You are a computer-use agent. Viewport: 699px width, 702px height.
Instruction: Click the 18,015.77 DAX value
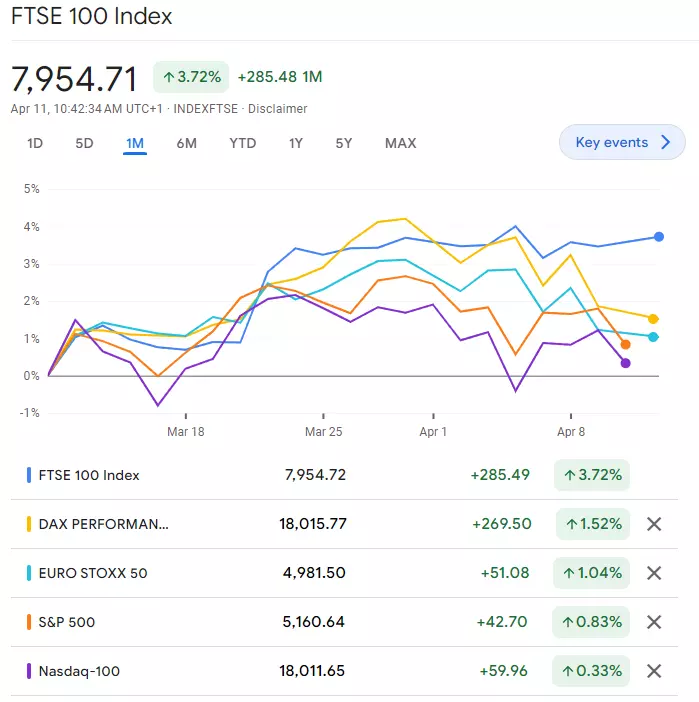(313, 524)
